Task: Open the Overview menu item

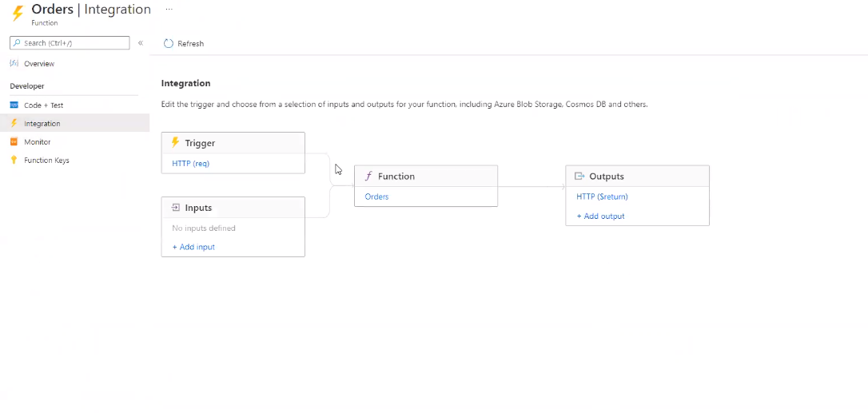Action: tap(39, 63)
